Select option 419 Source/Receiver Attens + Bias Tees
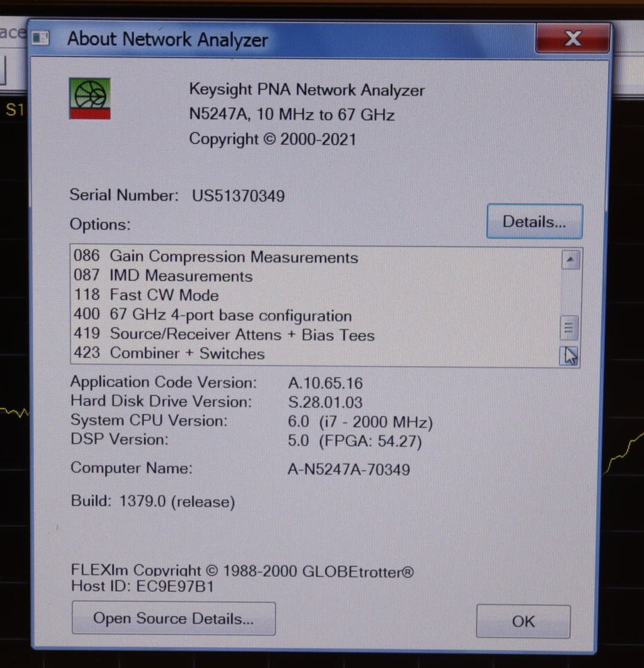This screenshot has height=668, width=644. [x=223, y=335]
